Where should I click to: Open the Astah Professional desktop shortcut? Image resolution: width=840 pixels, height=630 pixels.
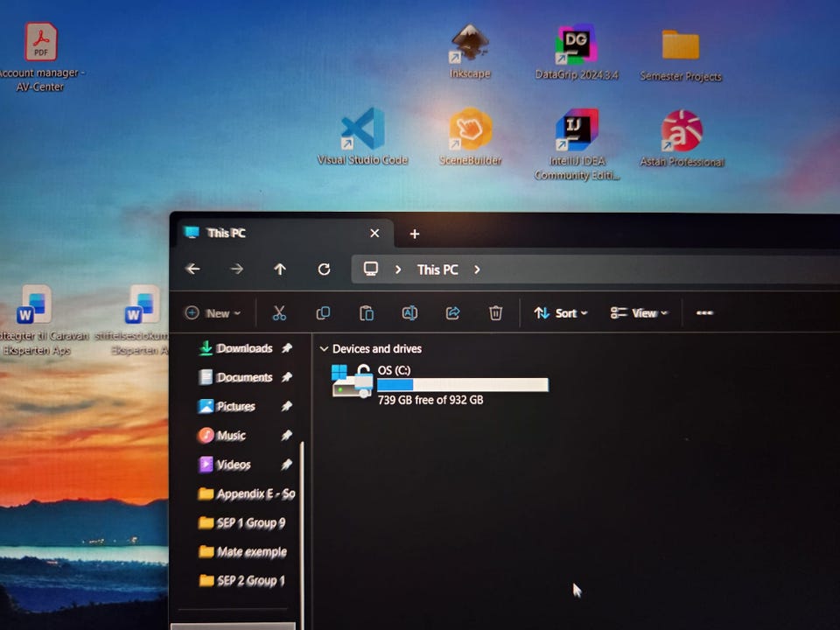click(x=682, y=138)
